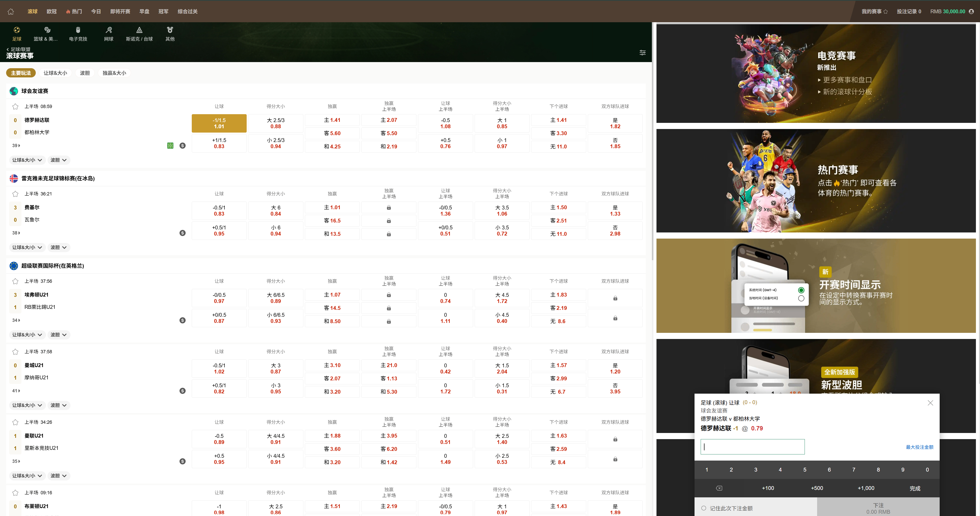Image resolution: width=980 pixels, height=516 pixels.
Task: Click the bet amount input field
Action: pos(752,447)
